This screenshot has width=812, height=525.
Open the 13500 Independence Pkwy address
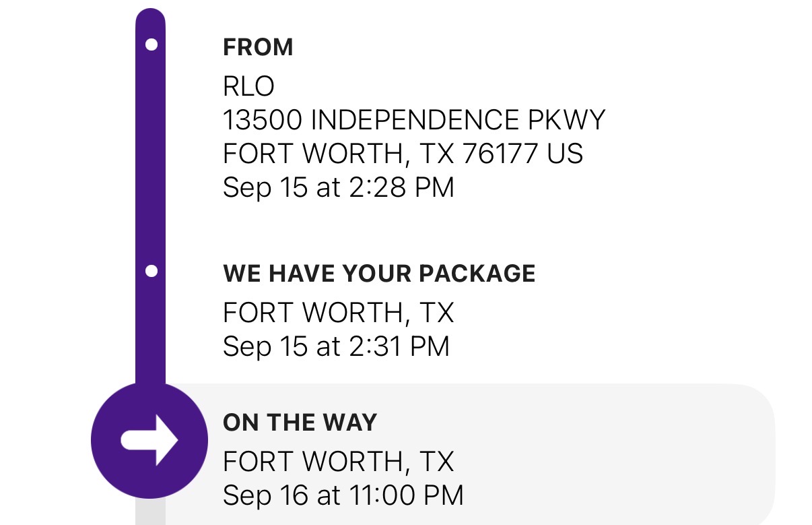tap(413, 120)
